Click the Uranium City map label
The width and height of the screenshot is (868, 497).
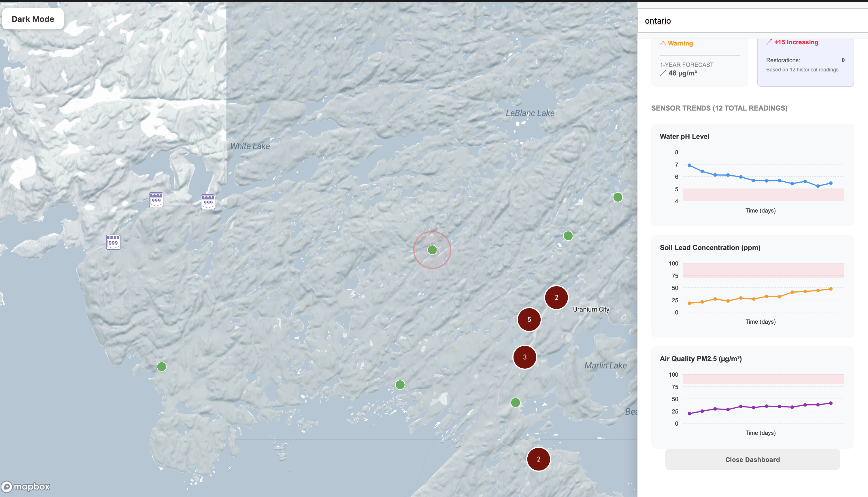click(591, 309)
